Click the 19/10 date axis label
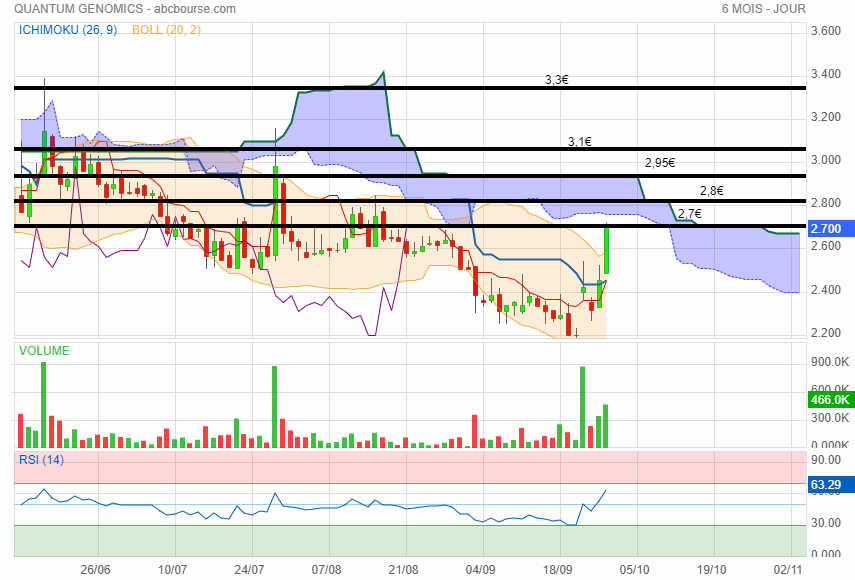The height and width of the screenshot is (580, 855). (711, 570)
